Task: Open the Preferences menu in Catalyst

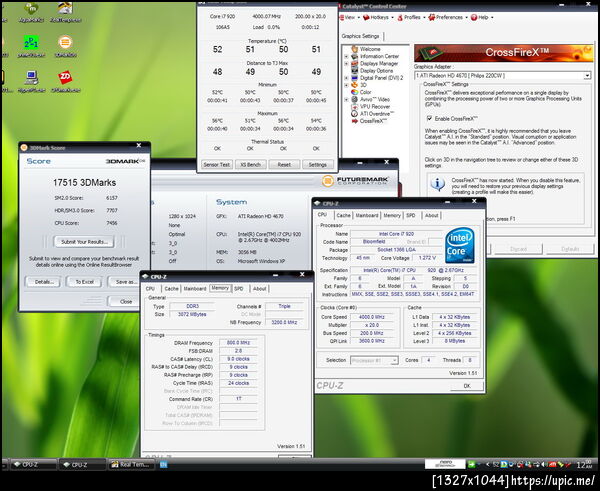Action: [448, 18]
